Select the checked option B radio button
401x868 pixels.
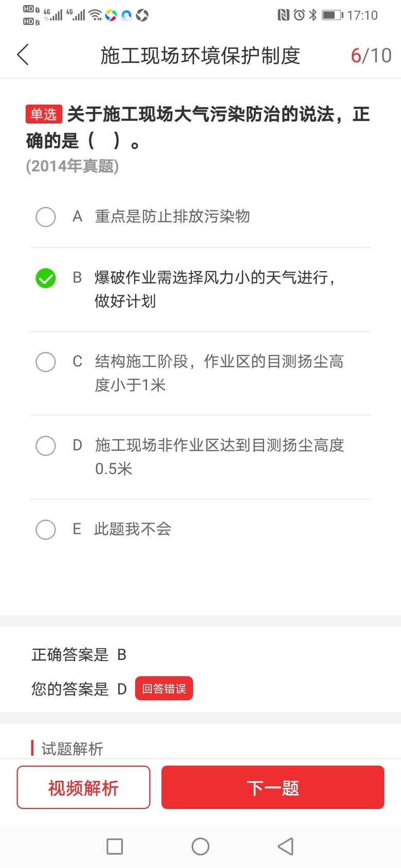(46, 278)
